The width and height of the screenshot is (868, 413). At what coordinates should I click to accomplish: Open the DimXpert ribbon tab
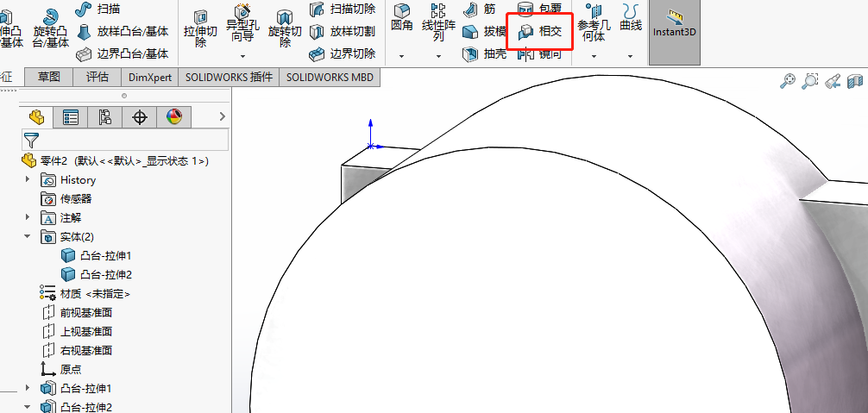tap(150, 78)
